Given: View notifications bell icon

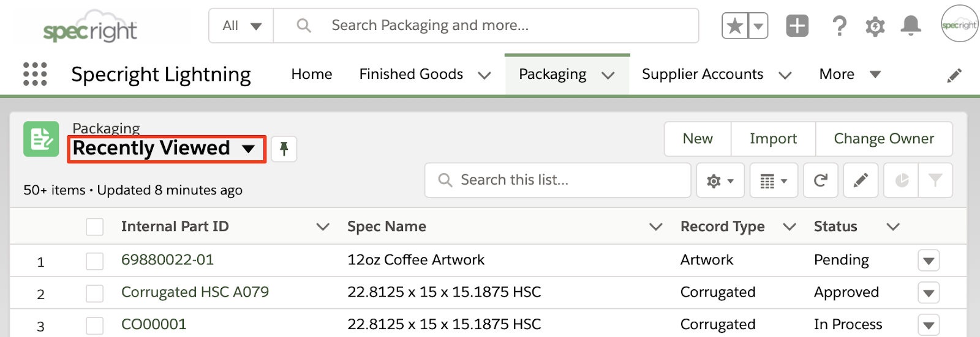Looking at the screenshot, I should (x=911, y=26).
